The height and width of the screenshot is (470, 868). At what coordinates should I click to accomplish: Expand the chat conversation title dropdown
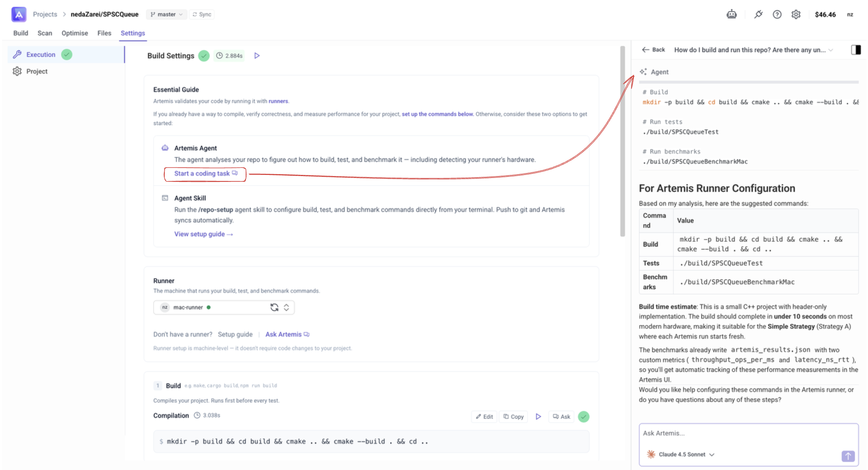click(x=831, y=50)
